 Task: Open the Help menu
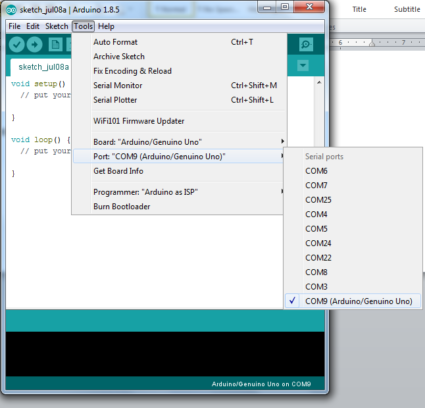click(106, 26)
